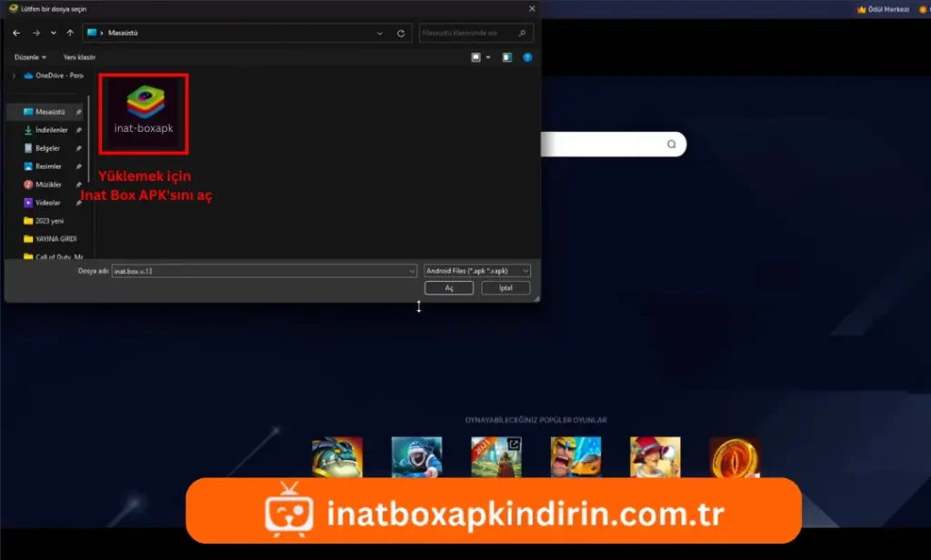The width and height of the screenshot is (931, 560).
Task: Open the view options dropdown arrow
Action: click(488, 57)
